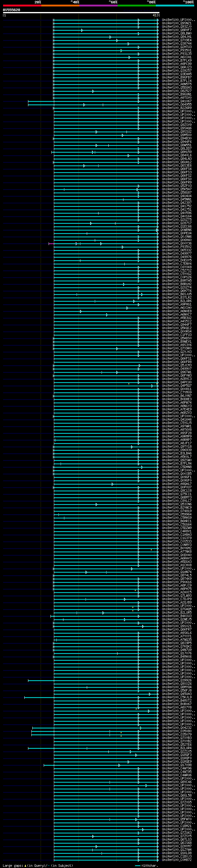Select the UniRef100_Q8VC46 label
197x868 pixels.
click(177, 782)
